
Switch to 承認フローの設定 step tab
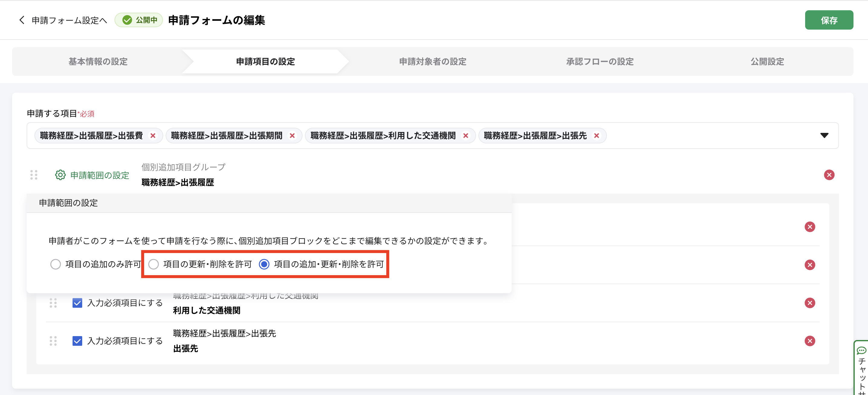tap(600, 62)
